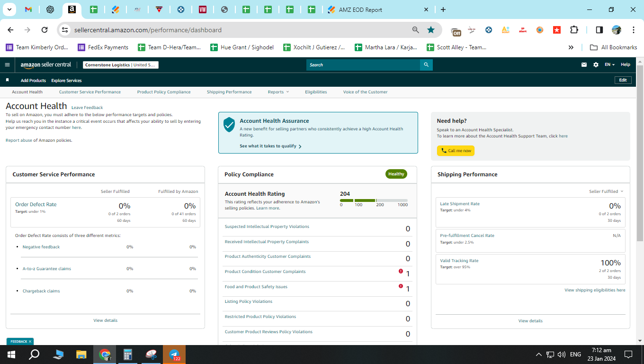Show hidden system tray icons
The width and height of the screenshot is (644, 364).
click(539, 355)
